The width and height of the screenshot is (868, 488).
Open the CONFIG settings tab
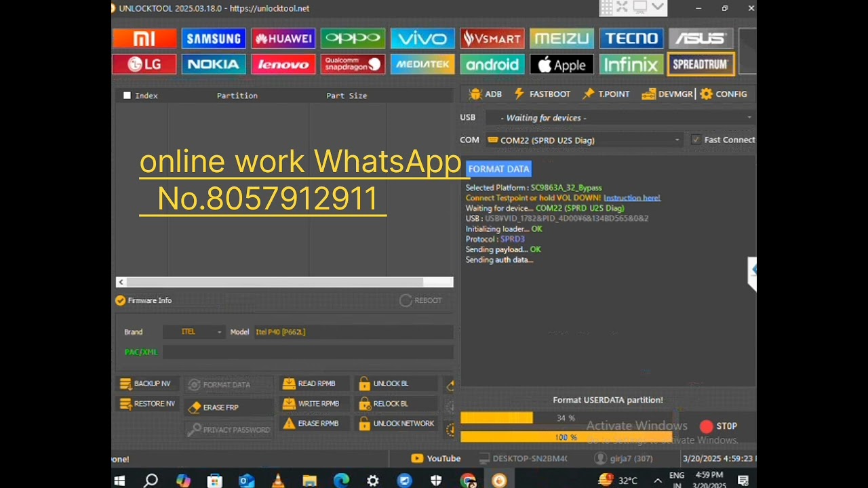tap(724, 94)
